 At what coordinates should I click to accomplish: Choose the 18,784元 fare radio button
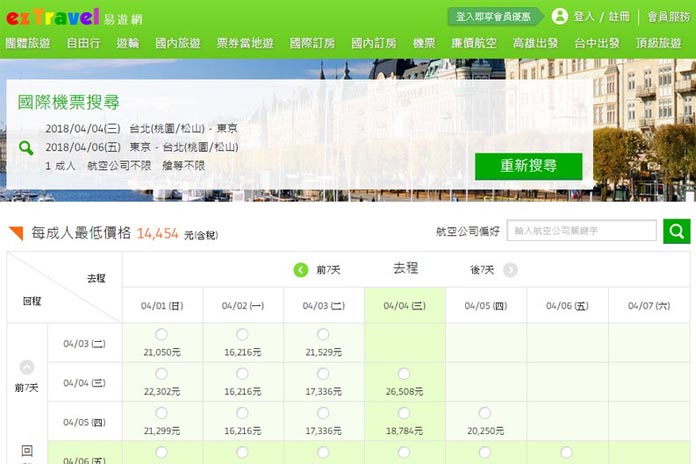(404, 413)
